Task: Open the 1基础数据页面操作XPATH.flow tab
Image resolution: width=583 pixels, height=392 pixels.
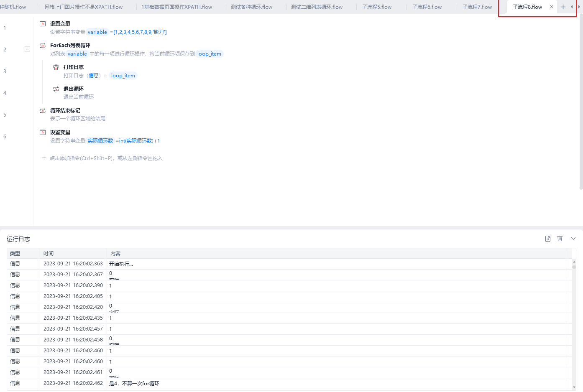Action: pos(176,7)
